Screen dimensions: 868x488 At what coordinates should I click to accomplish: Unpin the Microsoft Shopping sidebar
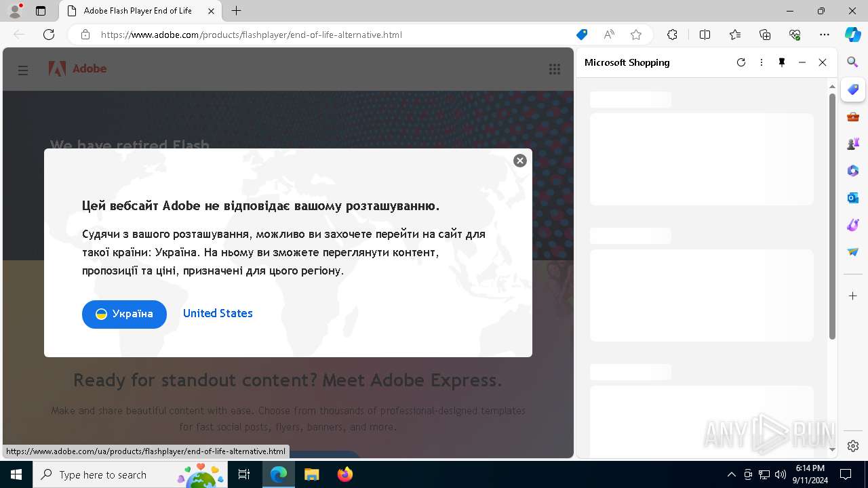782,62
